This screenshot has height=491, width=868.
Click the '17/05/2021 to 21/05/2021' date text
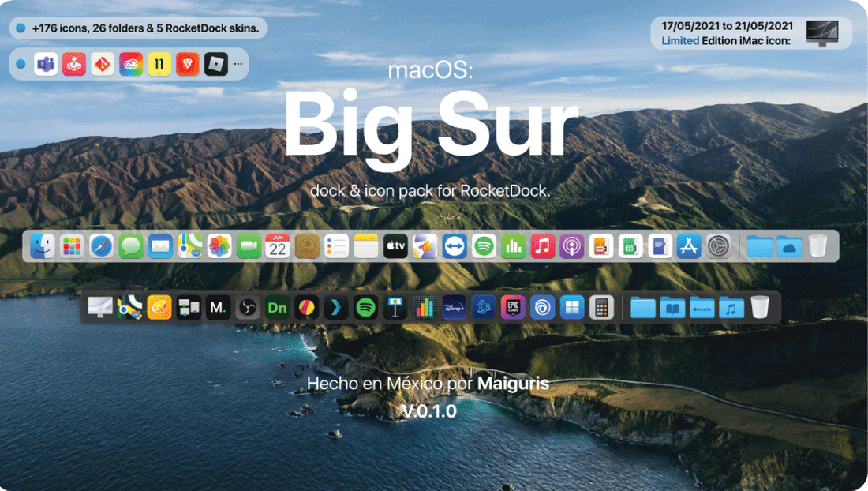pos(728,26)
